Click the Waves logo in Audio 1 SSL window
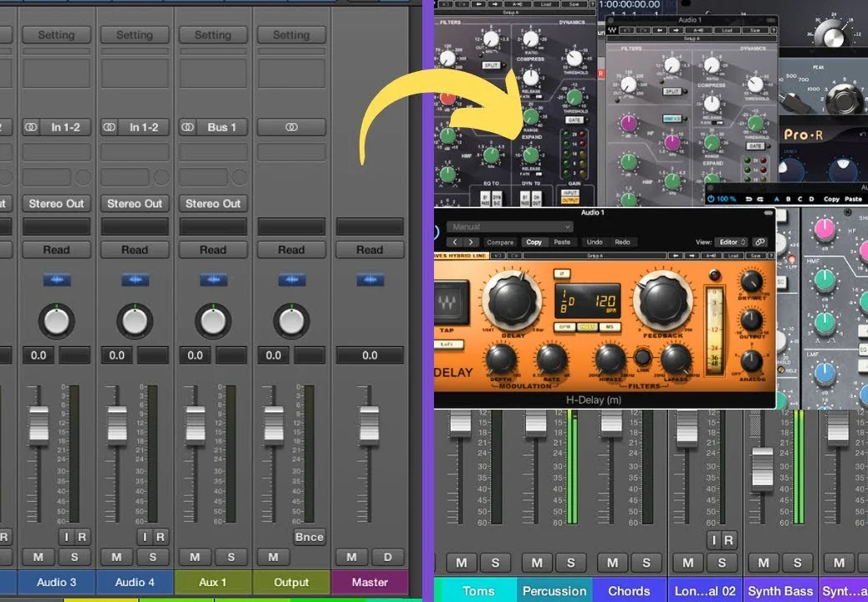Viewport: 868px width, 602px height. click(612, 30)
